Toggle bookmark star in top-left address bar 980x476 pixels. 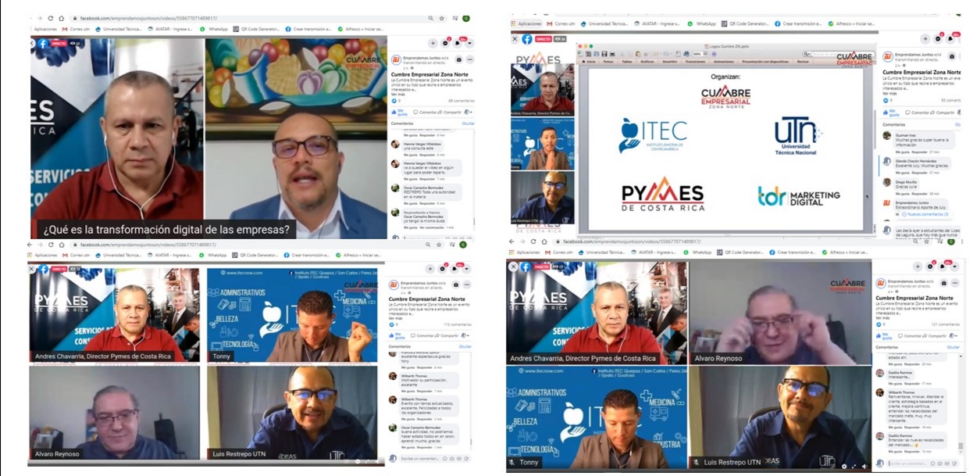[442, 18]
